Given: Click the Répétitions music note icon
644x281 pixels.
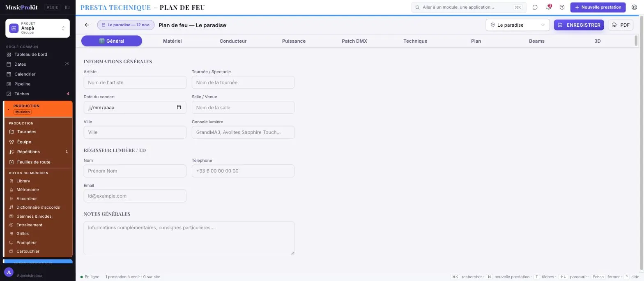Looking at the screenshot, I should [11, 152].
